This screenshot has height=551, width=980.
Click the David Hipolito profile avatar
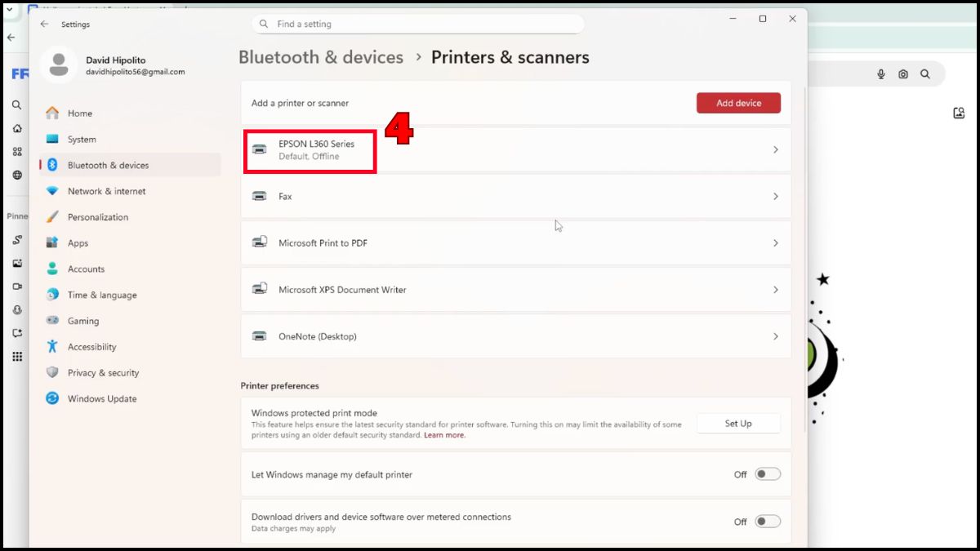pyautogui.click(x=59, y=65)
